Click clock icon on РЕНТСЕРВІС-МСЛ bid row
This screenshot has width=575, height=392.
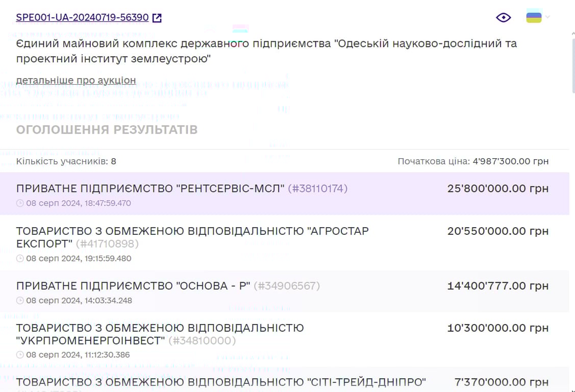click(x=20, y=203)
